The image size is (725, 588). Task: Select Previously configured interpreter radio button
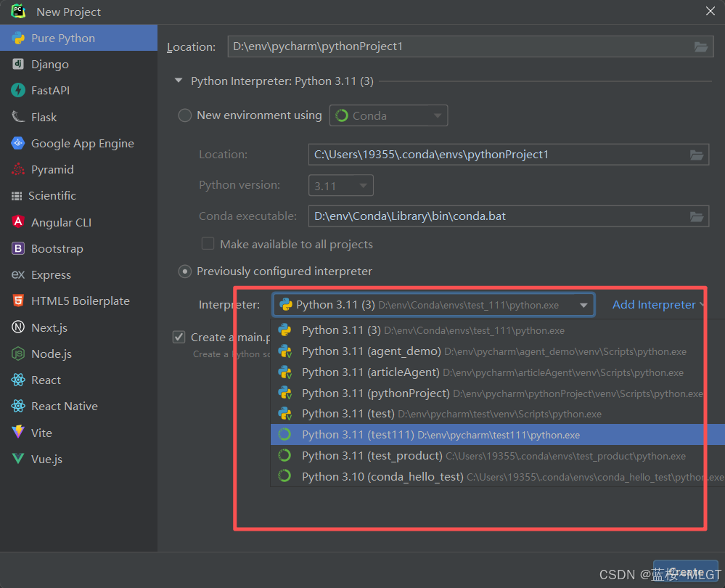(185, 271)
